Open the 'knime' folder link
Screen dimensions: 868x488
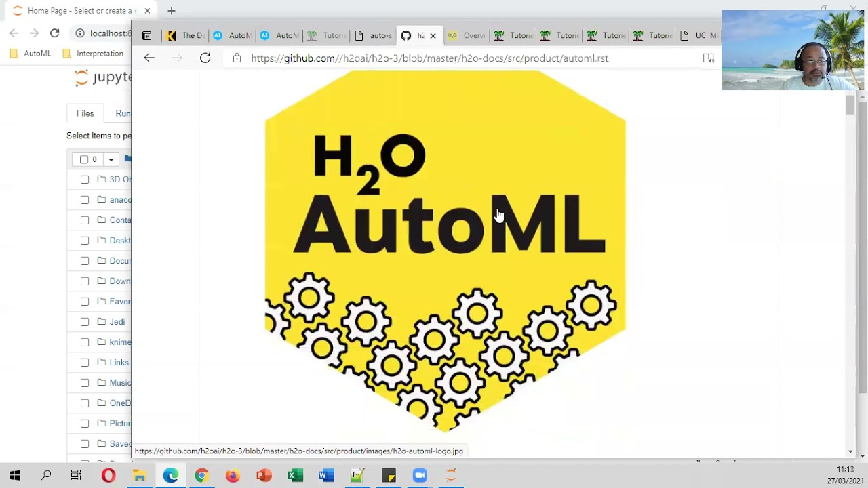(120, 342)
